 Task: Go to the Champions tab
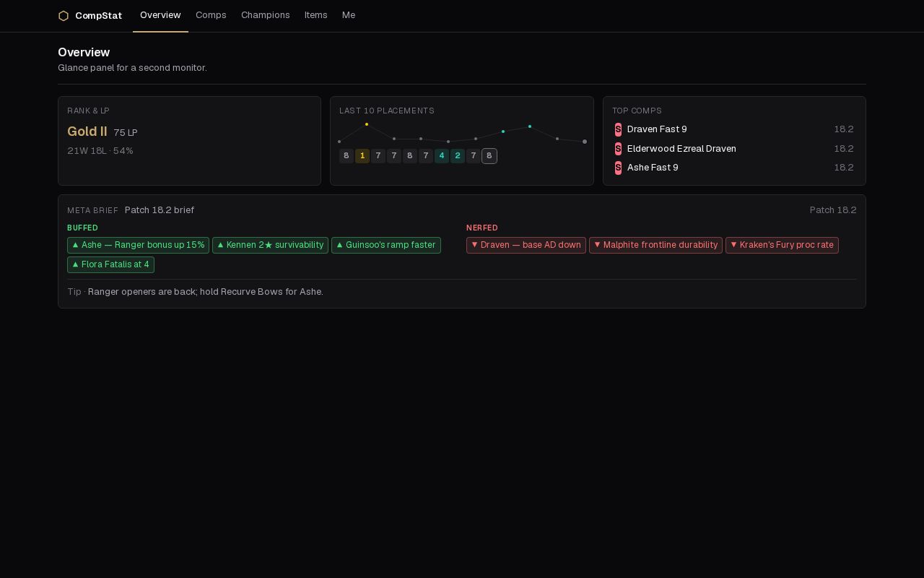click(x=266, y=15)
